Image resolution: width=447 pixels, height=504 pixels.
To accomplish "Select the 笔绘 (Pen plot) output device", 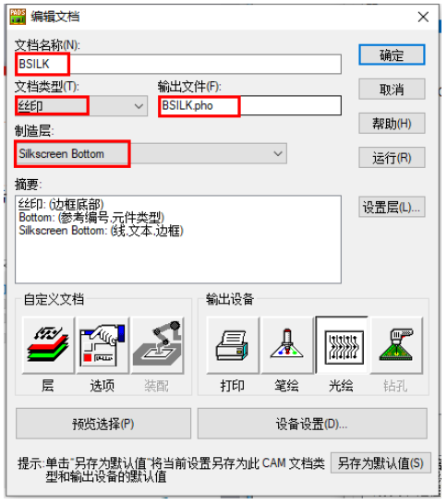I will (x=287, y=345).
